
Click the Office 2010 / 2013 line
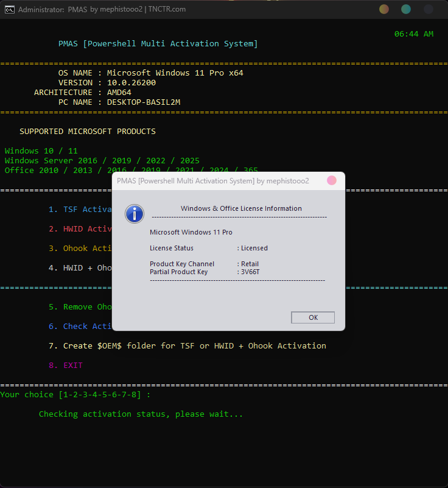(131, 170)
